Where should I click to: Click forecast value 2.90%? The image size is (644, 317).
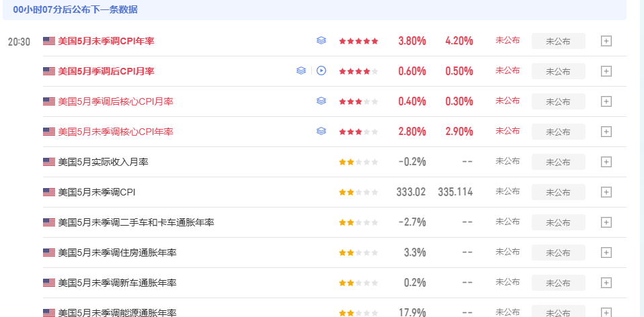[x=459, y=132]
